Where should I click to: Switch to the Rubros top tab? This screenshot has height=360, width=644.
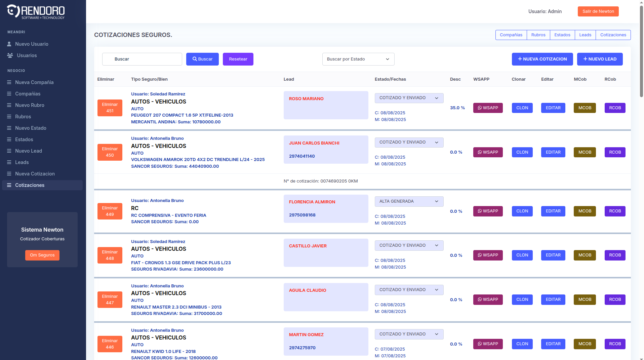[x=538, y=35]
